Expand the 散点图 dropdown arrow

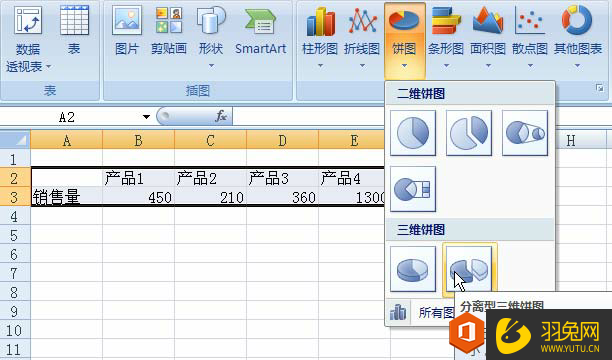tap(530, 66)
